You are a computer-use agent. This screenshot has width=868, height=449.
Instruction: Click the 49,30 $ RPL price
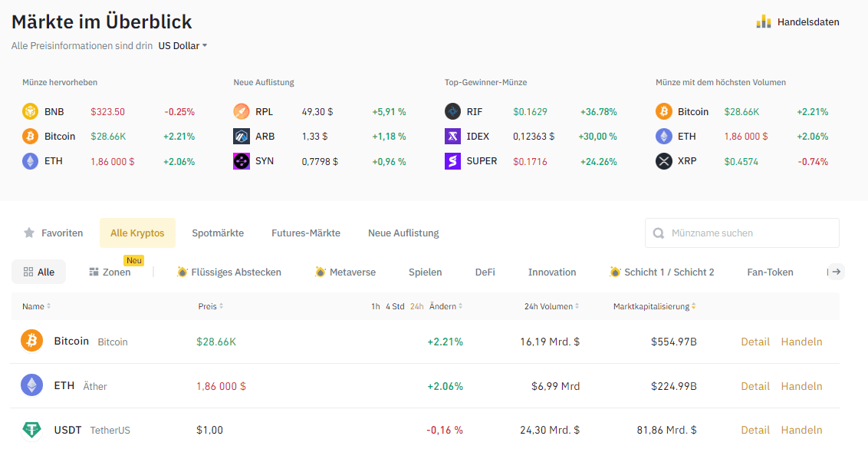317,111
